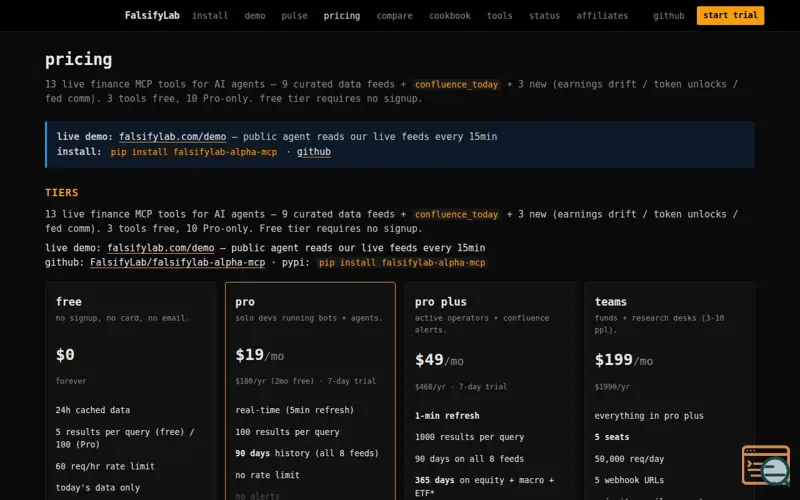Click '50,000 req/day' feature
Screen dimensions: 800x500
(629, 459)
